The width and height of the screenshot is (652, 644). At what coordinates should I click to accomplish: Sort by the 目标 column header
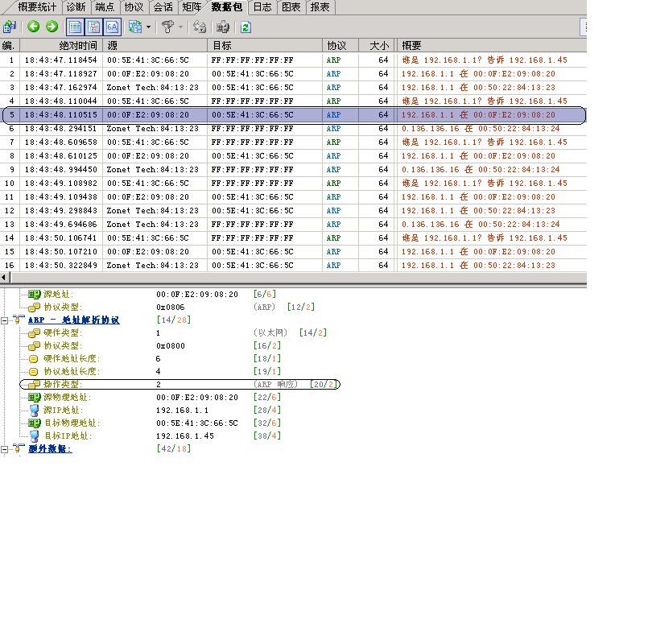pos(265,45)
